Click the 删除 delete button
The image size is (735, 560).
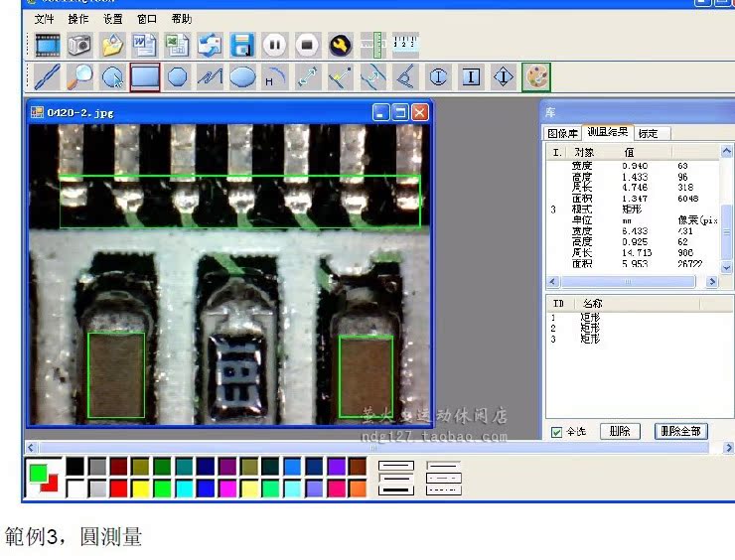click(x=620, y=432)
